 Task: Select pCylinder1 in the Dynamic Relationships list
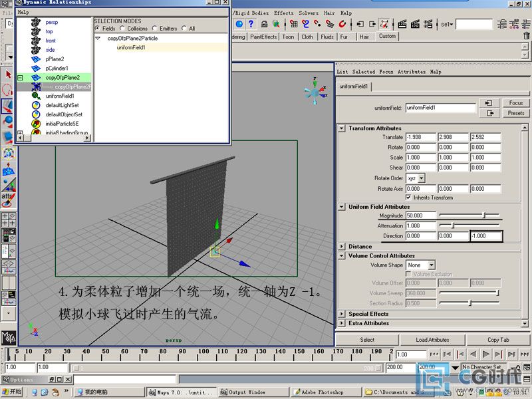(x=57, y=68)
